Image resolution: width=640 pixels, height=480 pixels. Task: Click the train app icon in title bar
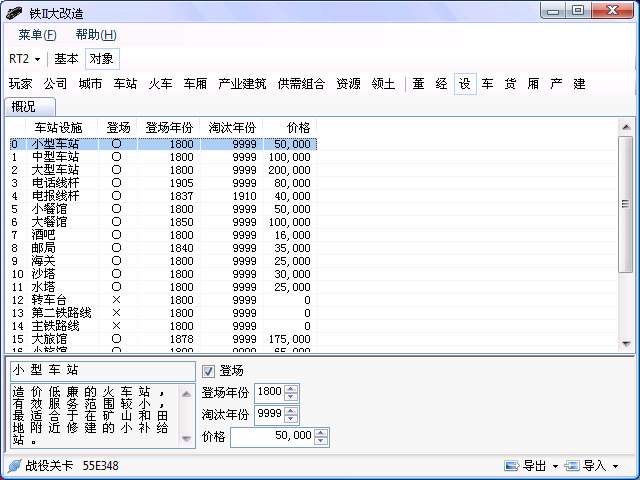[x=14, y=13]
